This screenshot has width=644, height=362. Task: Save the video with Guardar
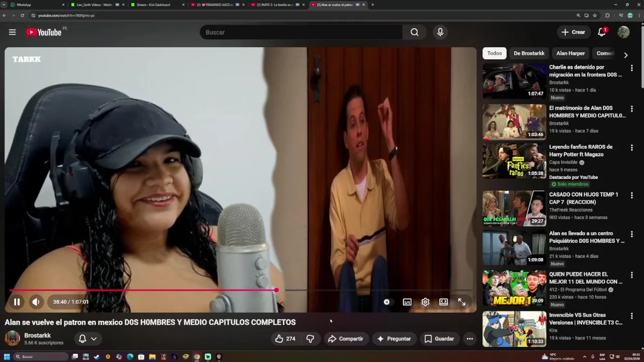coord(439,339)
